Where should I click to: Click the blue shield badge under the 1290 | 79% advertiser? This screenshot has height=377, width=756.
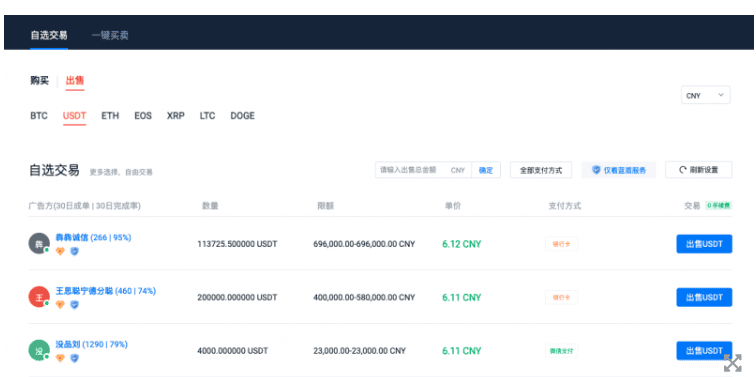coord(74,358)
